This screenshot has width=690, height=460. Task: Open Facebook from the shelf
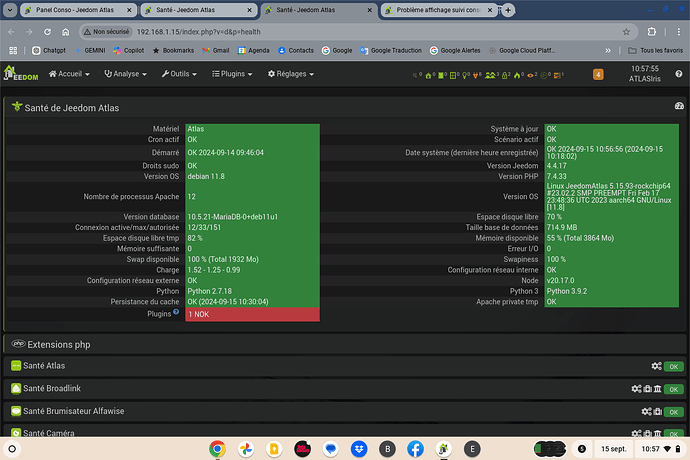pyautogui.click(x=415, y=449)
